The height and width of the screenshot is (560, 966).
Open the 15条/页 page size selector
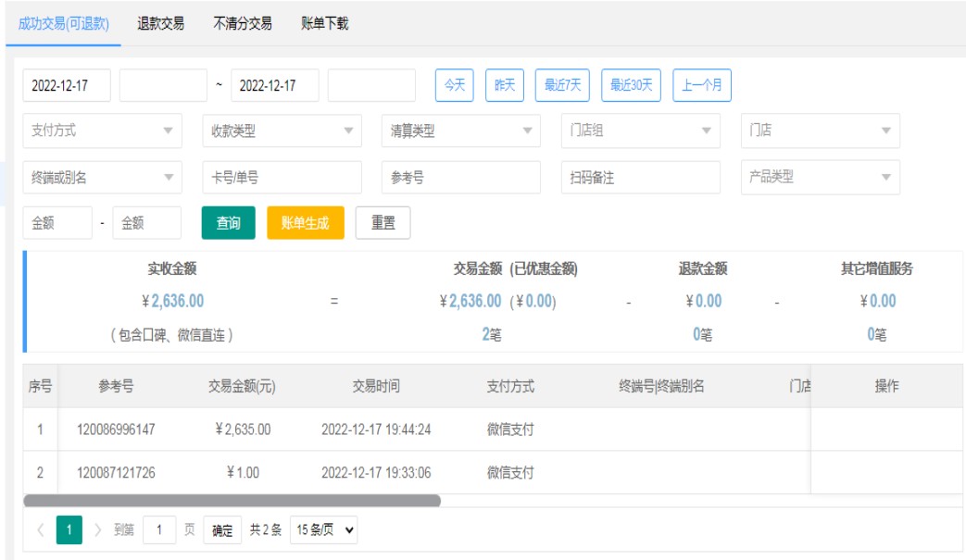323,530
